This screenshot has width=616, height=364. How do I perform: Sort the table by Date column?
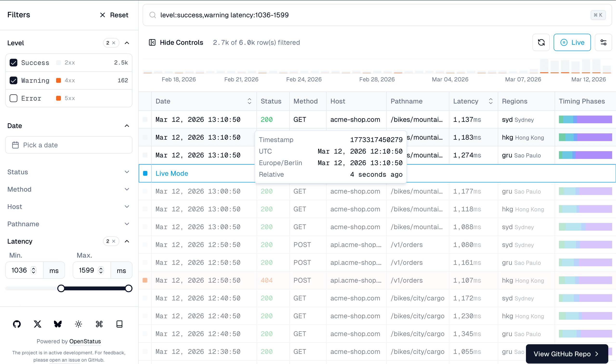[249, 101]
